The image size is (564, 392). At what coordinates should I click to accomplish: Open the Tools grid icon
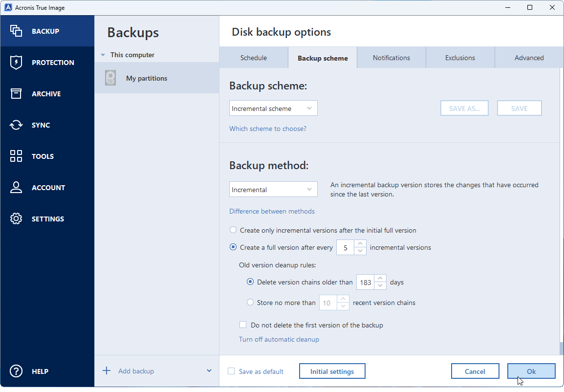point(16,156)
